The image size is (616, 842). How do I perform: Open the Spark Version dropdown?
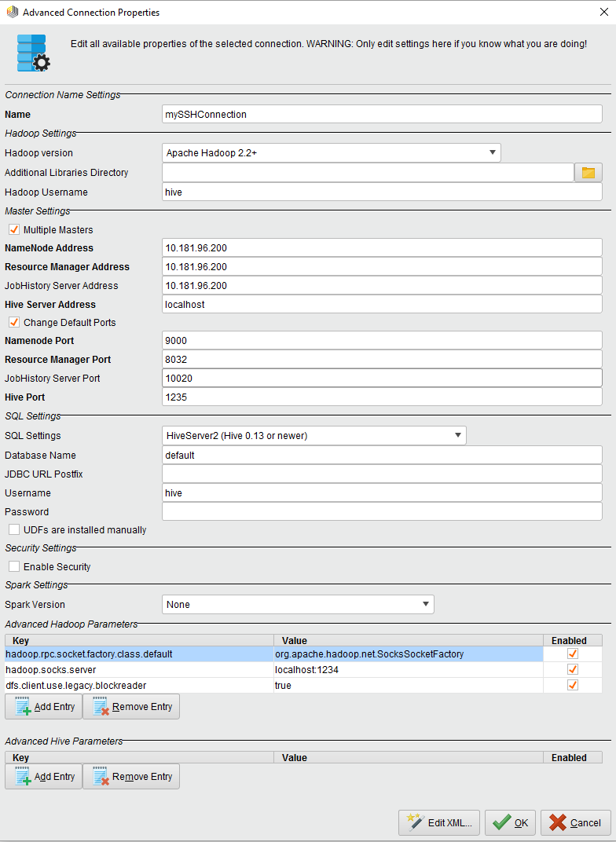[x=298, y=604]
